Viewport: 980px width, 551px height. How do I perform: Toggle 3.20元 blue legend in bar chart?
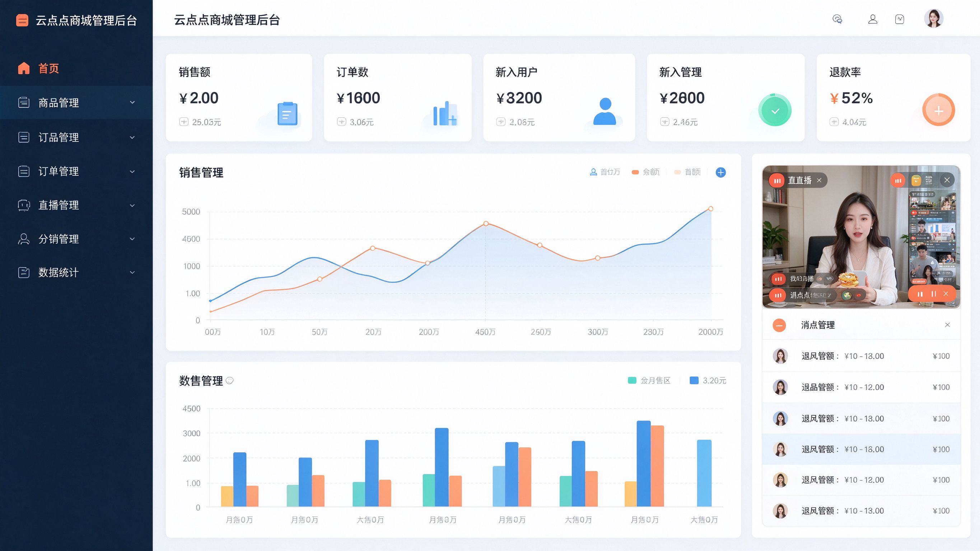pos(708,380)
